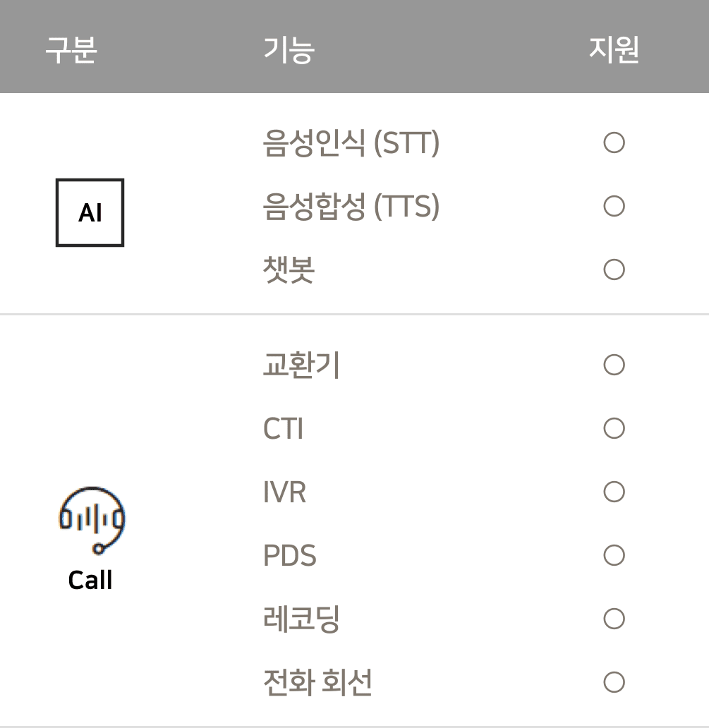
Task: Click the 챗봇 feature label
Action: point(289,269)
